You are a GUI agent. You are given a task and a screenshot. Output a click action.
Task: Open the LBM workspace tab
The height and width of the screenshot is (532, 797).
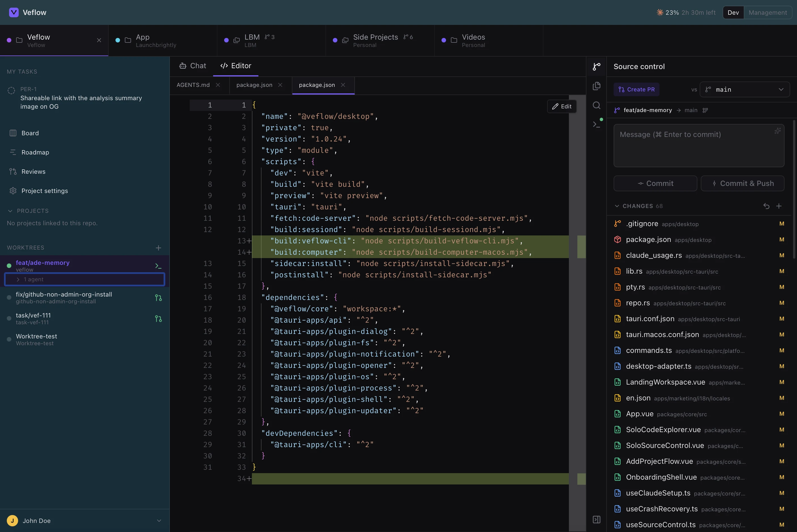(x=271, y=40)
